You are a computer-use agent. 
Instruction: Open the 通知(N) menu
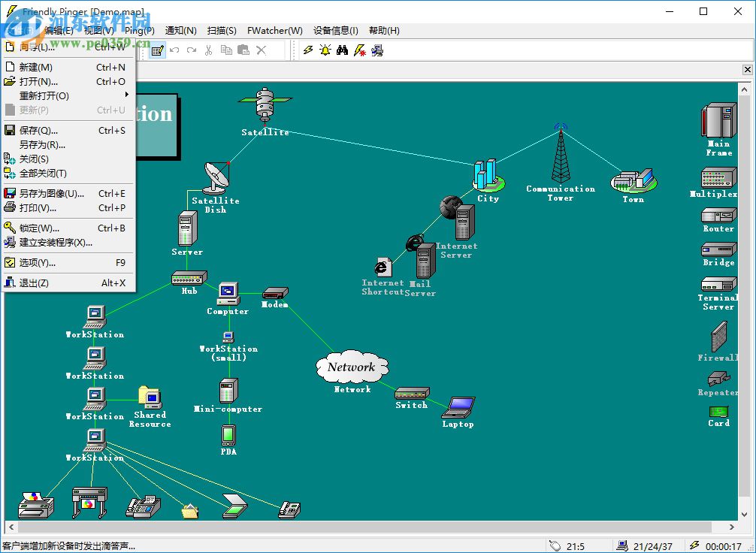tap(181, 30)
